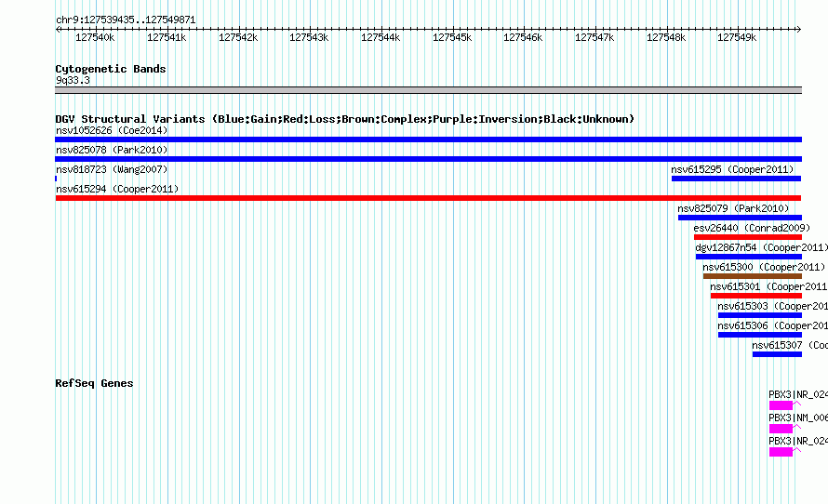This screenshot has height=504, width=828.
Task: Click the 127546k ruler tick label
Action: [x=523, y=37]
